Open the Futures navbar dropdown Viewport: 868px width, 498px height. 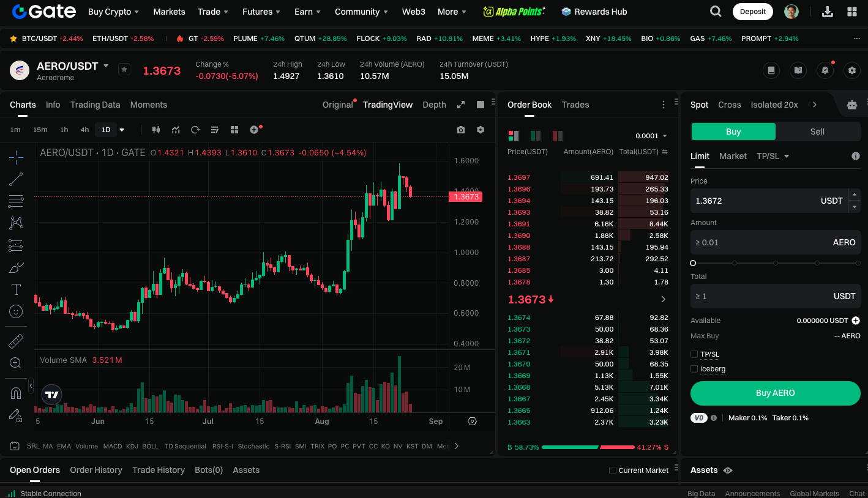click(x=261, y=12)
